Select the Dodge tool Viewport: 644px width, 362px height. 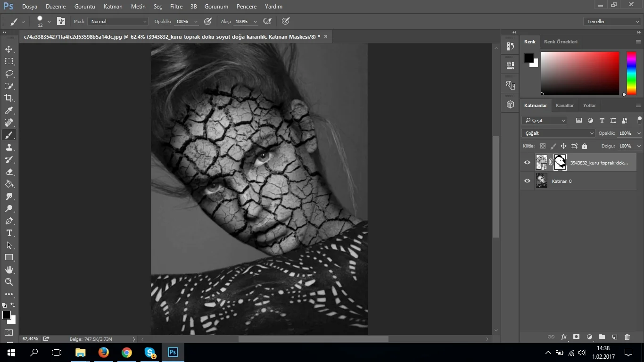click(x=9, y=208)
